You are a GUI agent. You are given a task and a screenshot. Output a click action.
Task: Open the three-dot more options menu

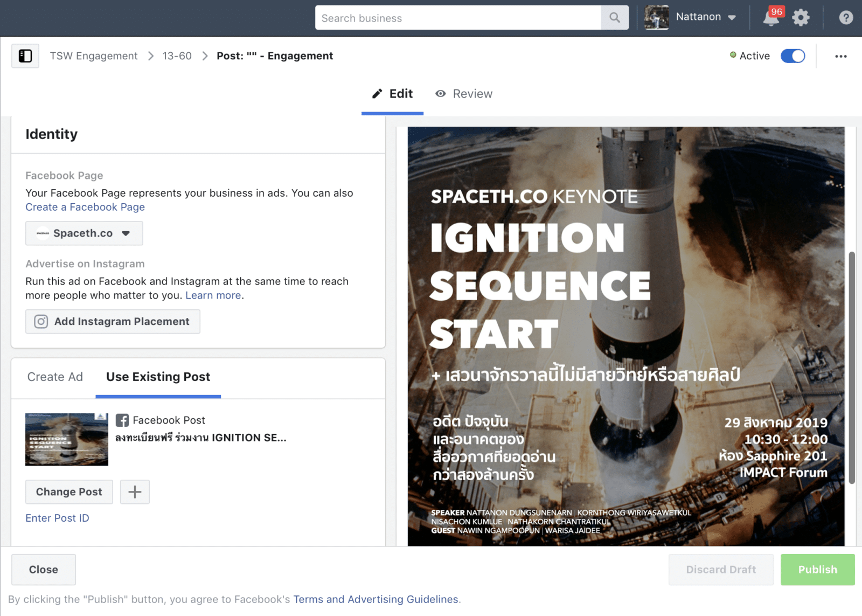click(840, 56)
